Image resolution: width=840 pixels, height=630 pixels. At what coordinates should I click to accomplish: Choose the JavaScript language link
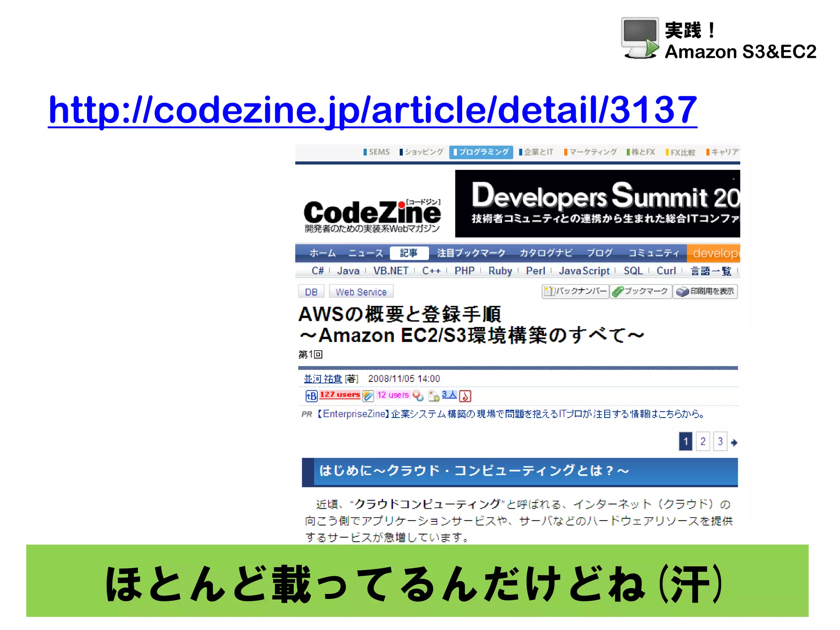pyautogui.click(x=584, y=271)
